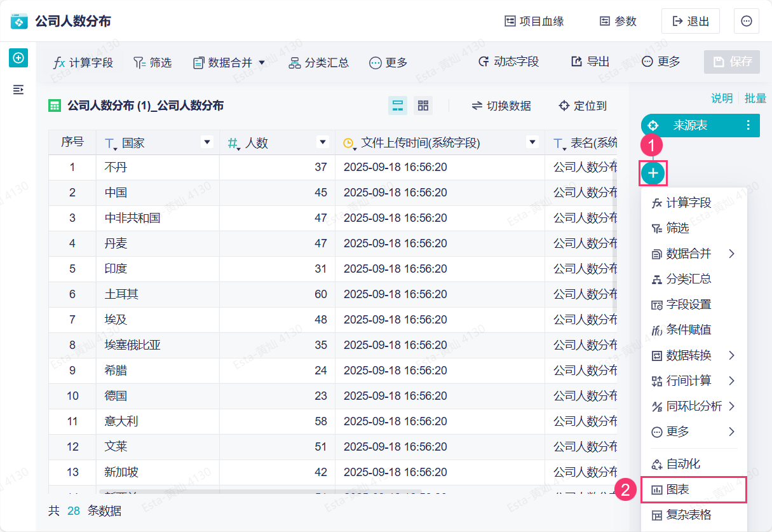Click the plus button below 来源表
This screenshot has width=772, height=532.
(653, 173)
